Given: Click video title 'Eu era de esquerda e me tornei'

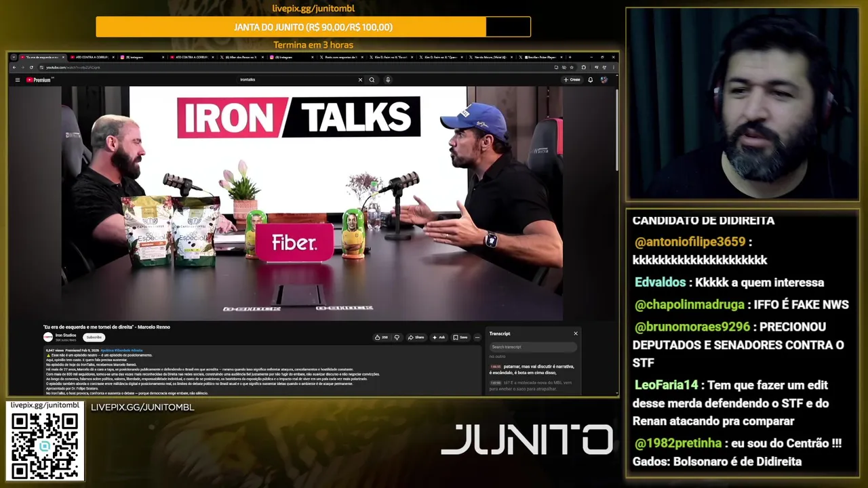Looking at the screenshot, I should click(x=106, y=327).
